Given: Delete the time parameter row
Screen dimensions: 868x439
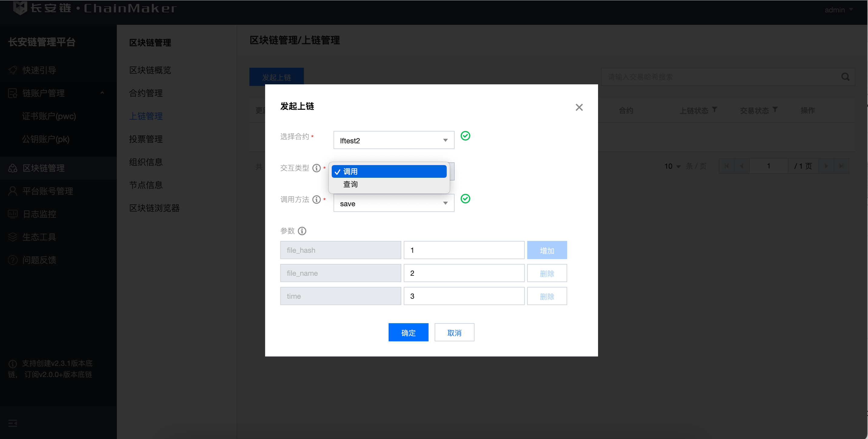Looking at the screenshot, I should 547,296.
